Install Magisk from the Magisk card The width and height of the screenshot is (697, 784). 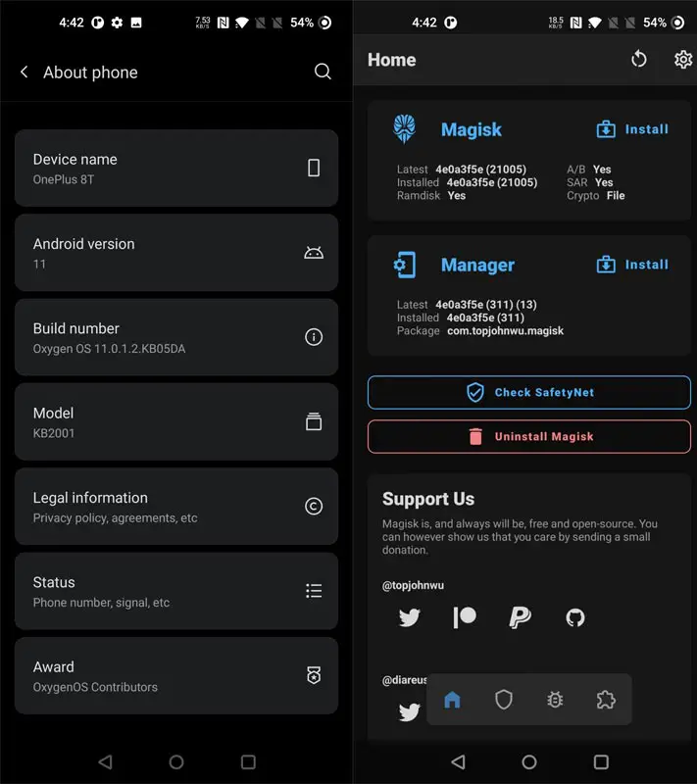(632, 129)
